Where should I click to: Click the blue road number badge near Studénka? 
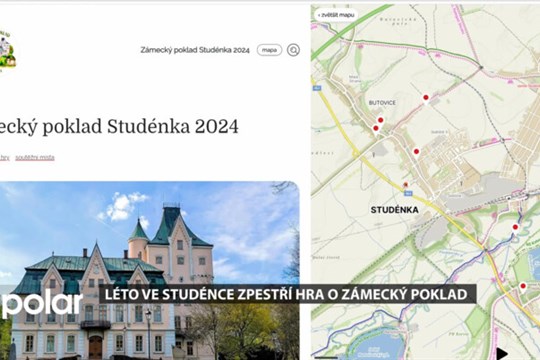(x=408, y=194)
